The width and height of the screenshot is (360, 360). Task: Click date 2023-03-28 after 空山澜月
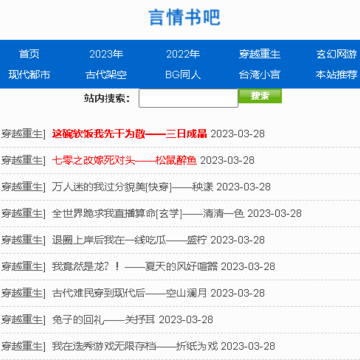(x=238, y=294)
